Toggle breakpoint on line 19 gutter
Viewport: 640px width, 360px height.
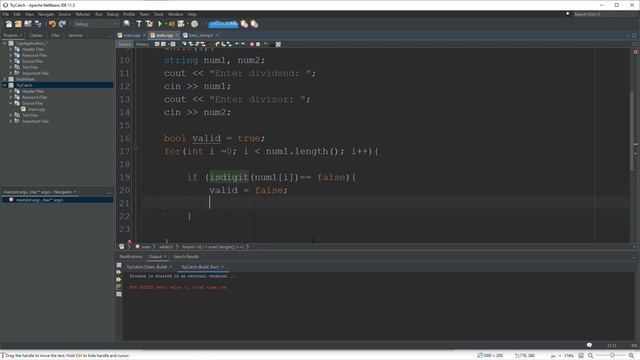coord(125,177)
